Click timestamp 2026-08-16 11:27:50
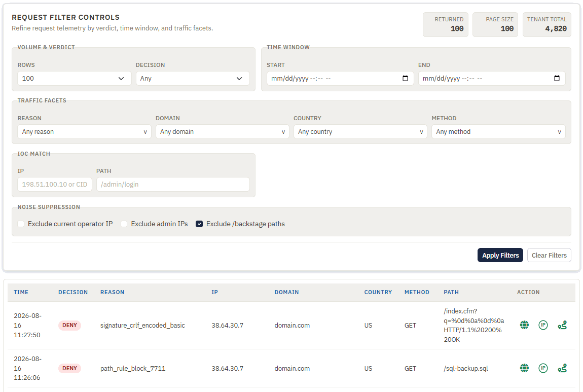The width and height of the screenshot is (583, 392). [27, 326]
